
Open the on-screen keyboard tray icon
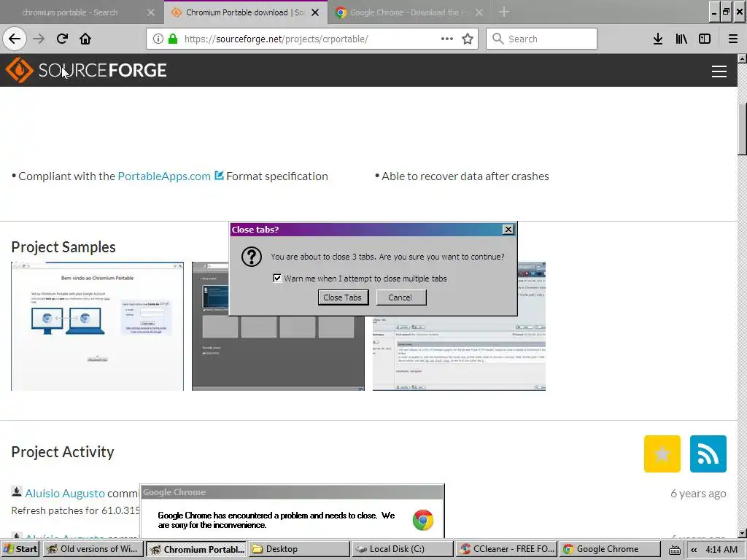pyautogui.click(x=675, y=550)
